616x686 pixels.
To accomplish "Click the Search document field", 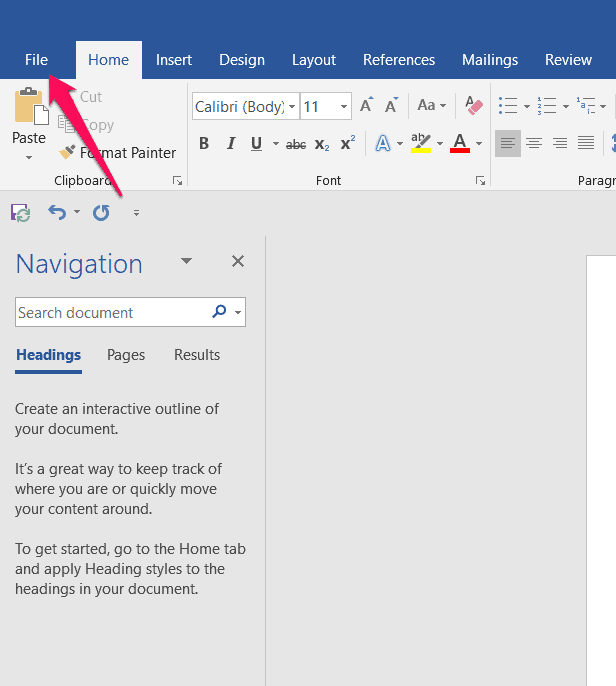I will tap(112, 313).
